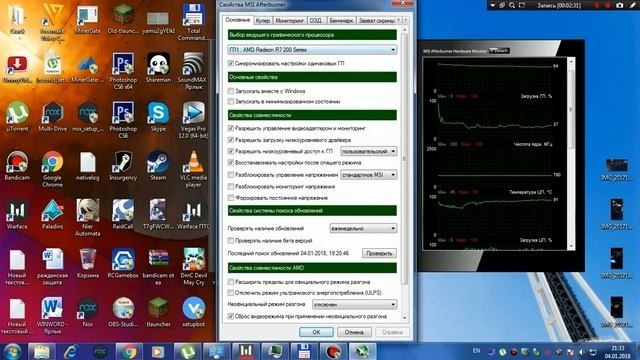
Task: Switch to the Мониторинг tab
Action: 289,20
